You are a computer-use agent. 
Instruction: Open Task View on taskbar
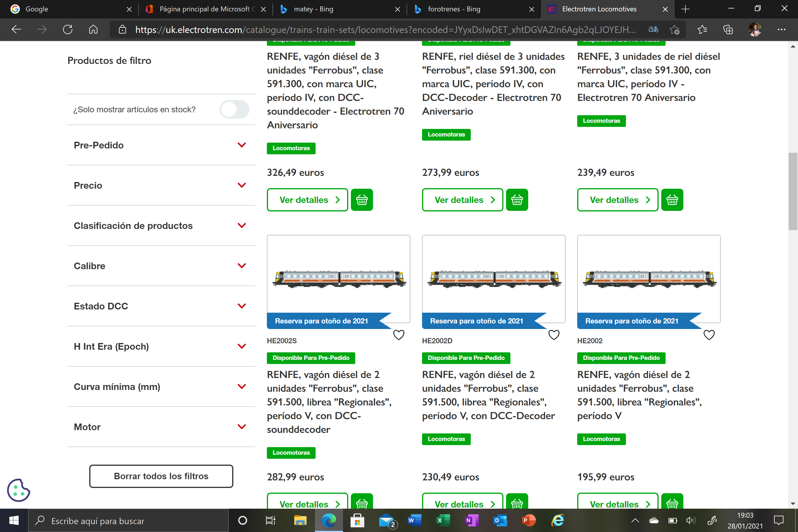pos(270,520)
